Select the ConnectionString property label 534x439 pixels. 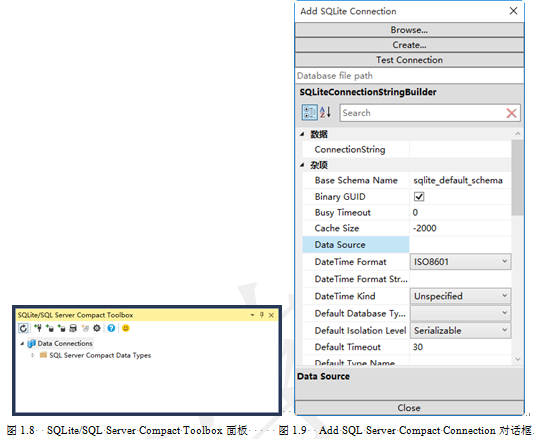click(350, 150)
